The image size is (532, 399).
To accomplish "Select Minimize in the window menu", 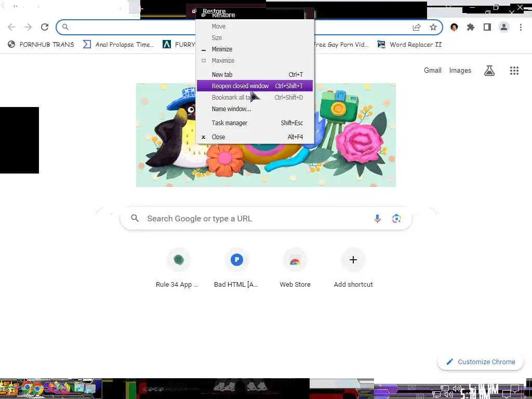I will (x=255, y=49).
